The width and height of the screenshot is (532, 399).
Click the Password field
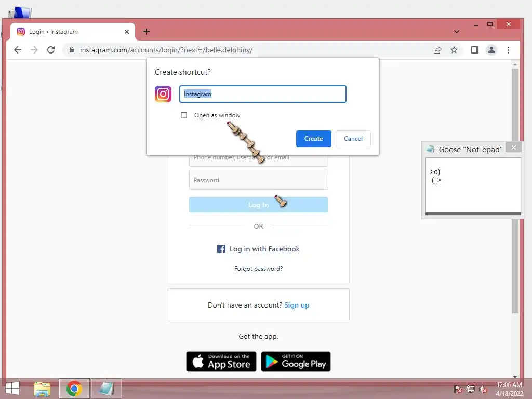(259, 180)
